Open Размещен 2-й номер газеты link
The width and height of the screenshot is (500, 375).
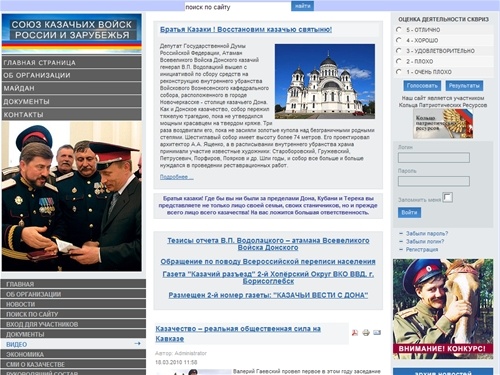pos(268,295)
